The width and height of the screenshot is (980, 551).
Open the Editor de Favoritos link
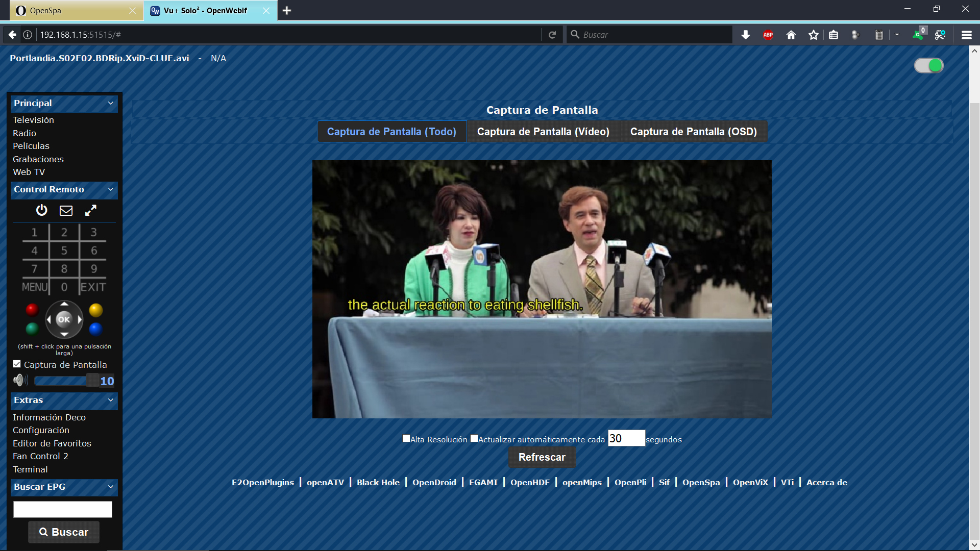click(x=52, y=443)
